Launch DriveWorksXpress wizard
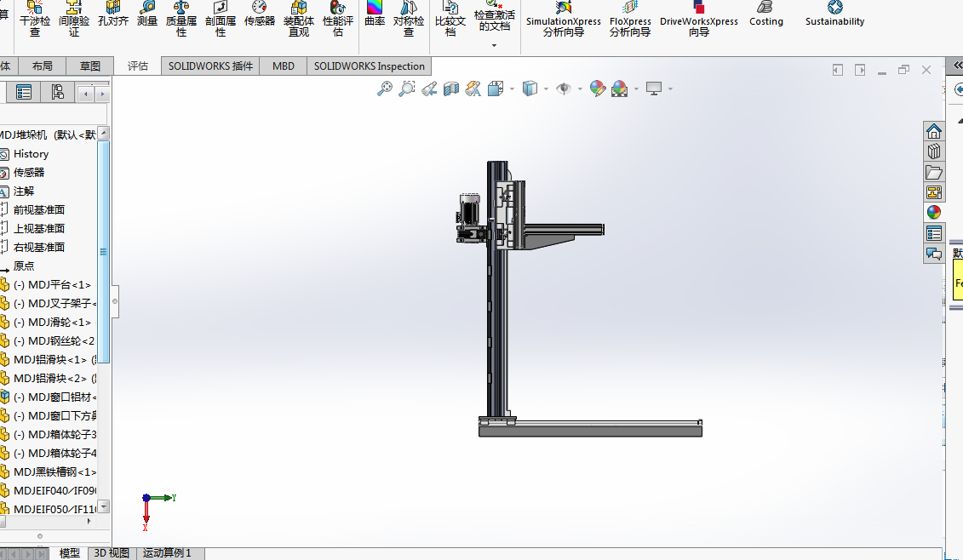Viewport: 963px width, 560px height. (699, 19)
